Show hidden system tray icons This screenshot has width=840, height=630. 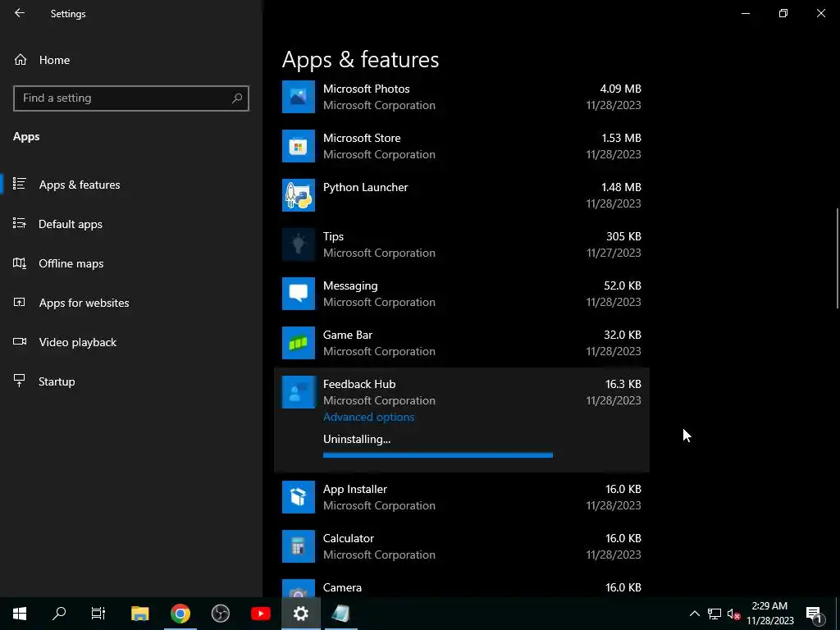pyautogui.click(x=694, y=614)
